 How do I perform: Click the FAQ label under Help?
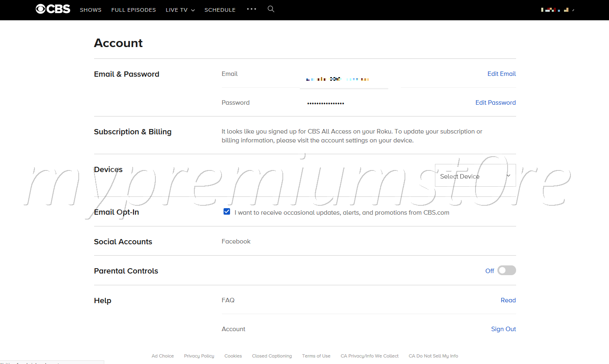(x=228, y=300)
